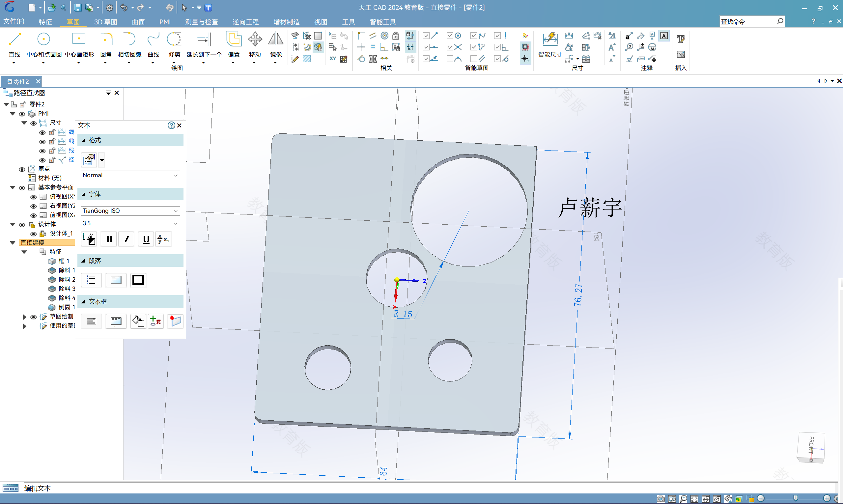Image resolution: width=843 pixels, height=504 pixels.
Task: Toggle visibility of 尺寸 dimension node
Action: pyautogui.click(x=33, y=123)
